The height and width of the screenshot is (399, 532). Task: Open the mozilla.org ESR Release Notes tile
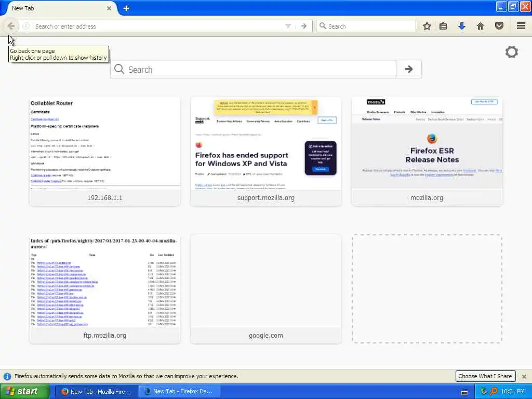click(x=427, y=151)
